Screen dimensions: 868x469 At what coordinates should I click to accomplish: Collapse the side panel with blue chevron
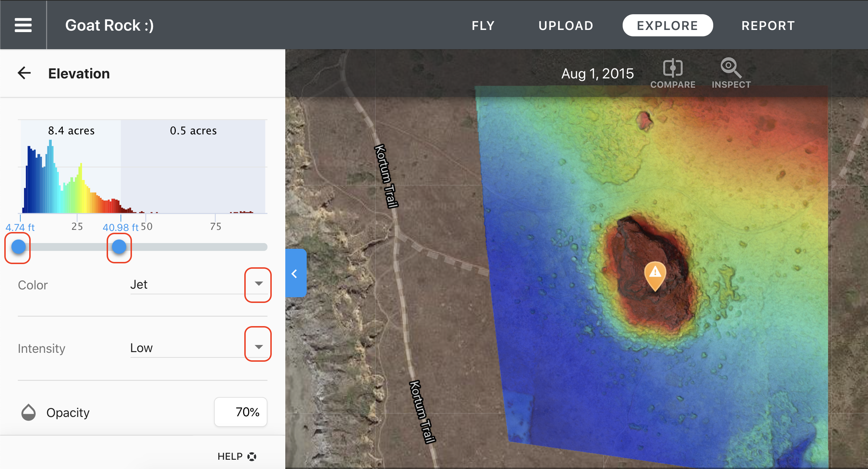coord(296,273)
